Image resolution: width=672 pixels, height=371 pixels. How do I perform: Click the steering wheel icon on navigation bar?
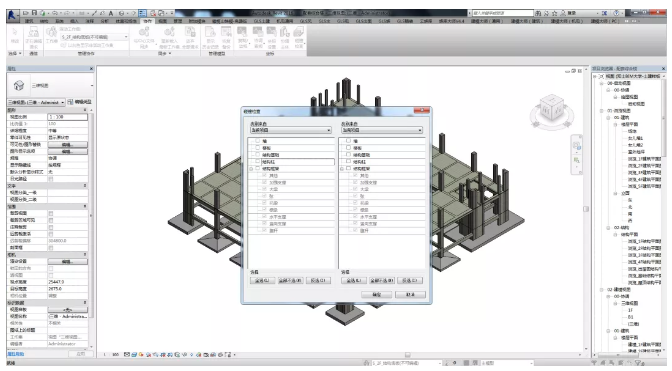click(x=576, y=146)
